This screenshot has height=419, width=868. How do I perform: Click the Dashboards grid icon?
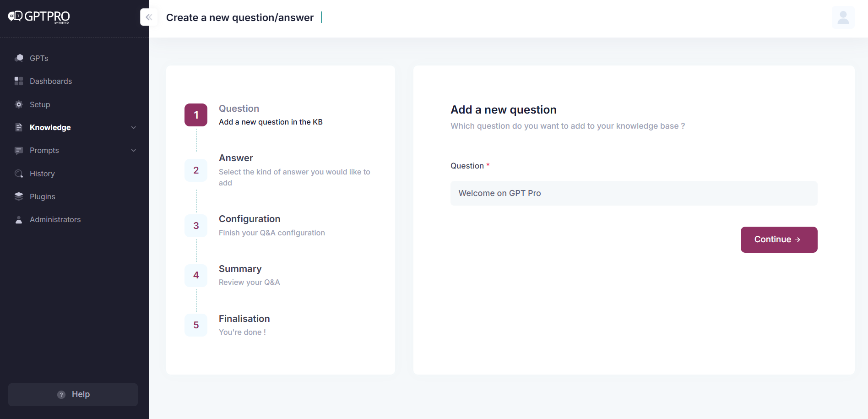19,81
